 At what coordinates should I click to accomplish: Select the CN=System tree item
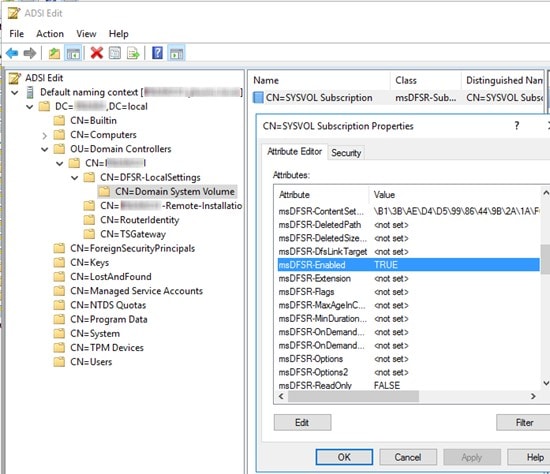click(x=95, y=334)
